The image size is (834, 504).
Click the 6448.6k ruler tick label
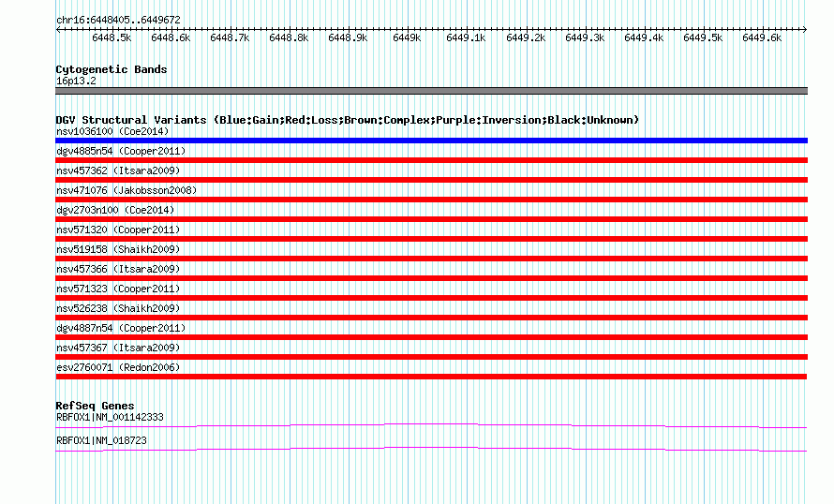click(x=171, y=38)
